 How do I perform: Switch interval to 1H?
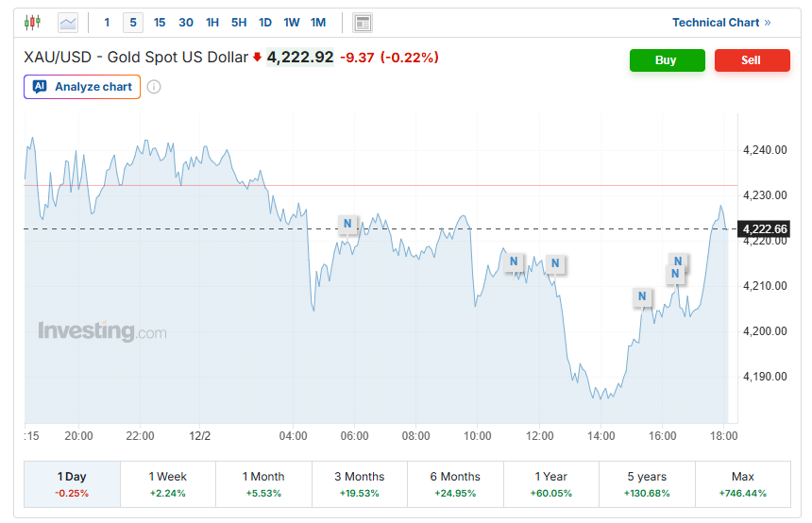click(x=212, y=23)
